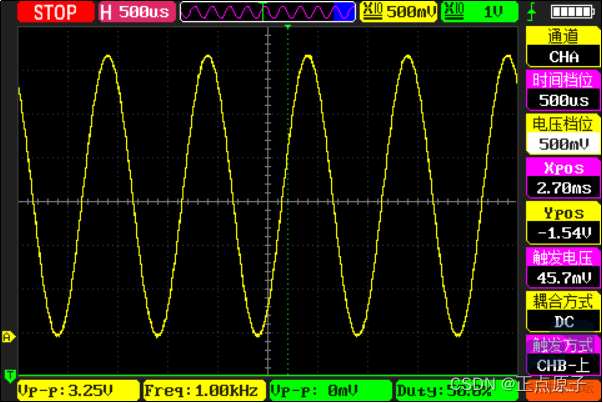
Task: Select the 触发方式 CHB-上 trigger item
Action: [563, 356]
